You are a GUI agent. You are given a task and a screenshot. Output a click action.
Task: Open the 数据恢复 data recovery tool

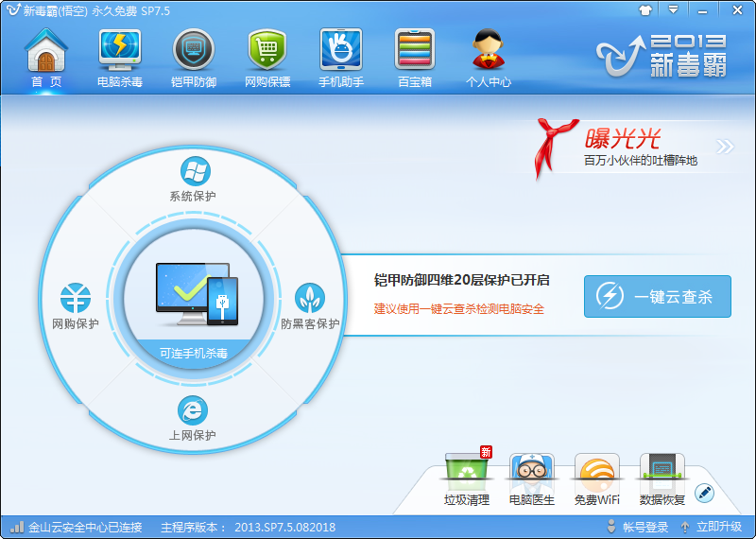661,472
